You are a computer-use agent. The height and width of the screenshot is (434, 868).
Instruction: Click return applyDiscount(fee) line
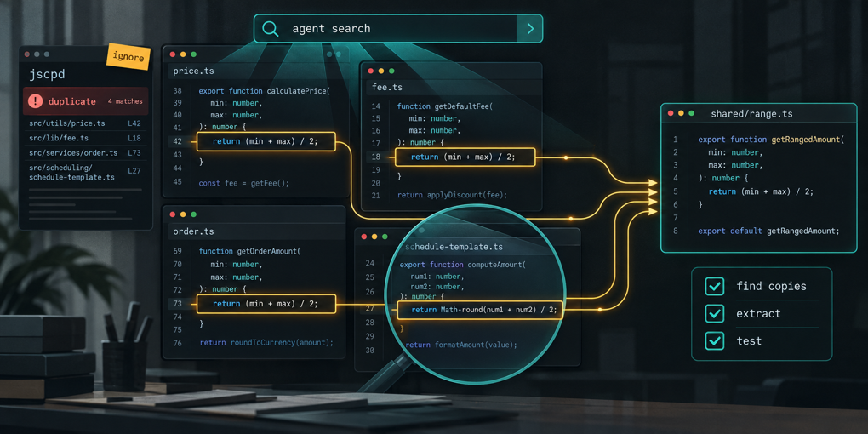pyautogui.click(x=452, y=195)
